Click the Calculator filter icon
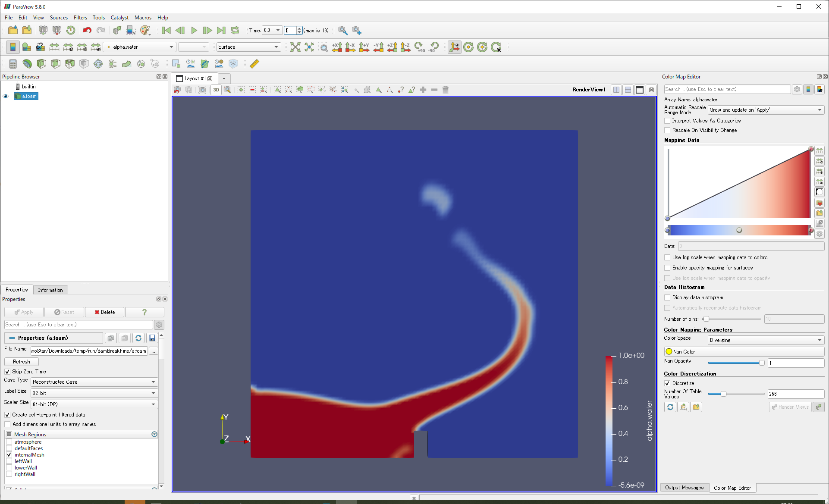Image resolution: width=829 pixels, height=504 pixels. (x=13, y=64)
